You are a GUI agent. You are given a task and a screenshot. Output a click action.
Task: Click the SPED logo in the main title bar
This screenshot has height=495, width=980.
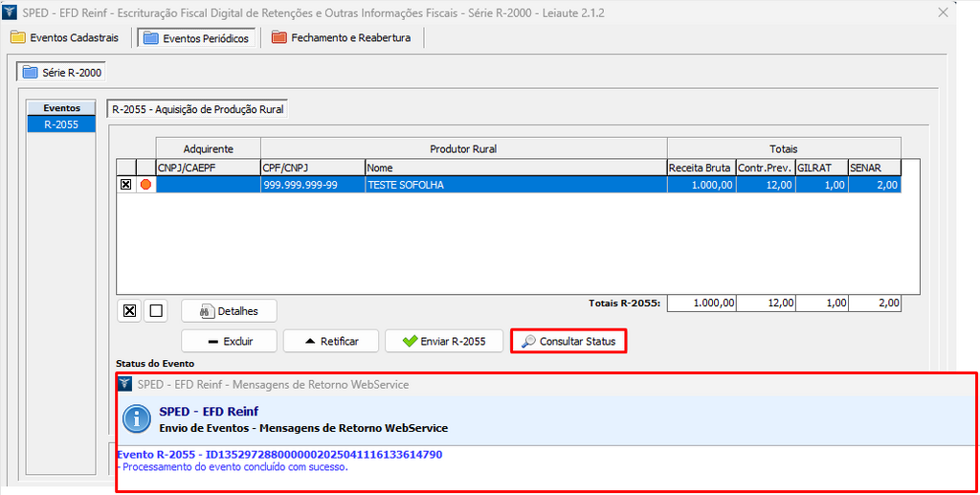[11, 13]
